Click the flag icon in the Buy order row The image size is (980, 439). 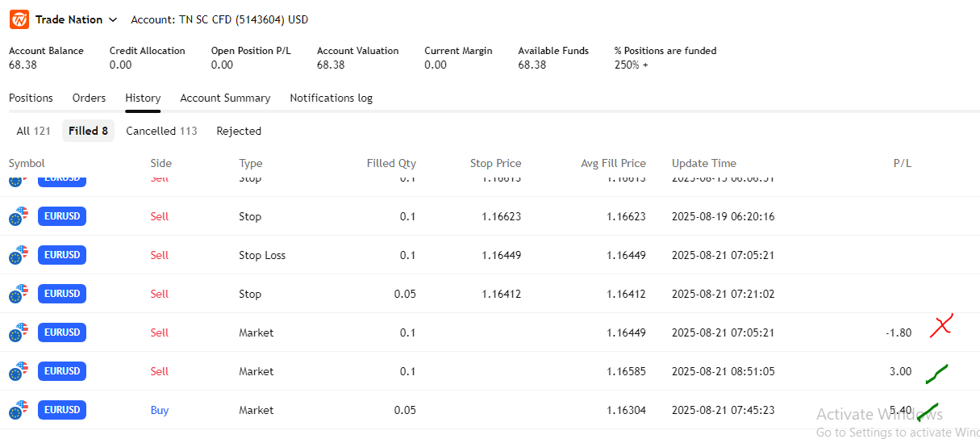tap(19, 411)
